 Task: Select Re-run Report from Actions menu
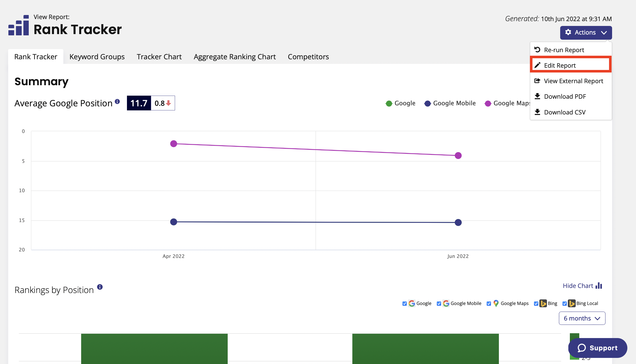pyautogui.click(x=571, y=50)
